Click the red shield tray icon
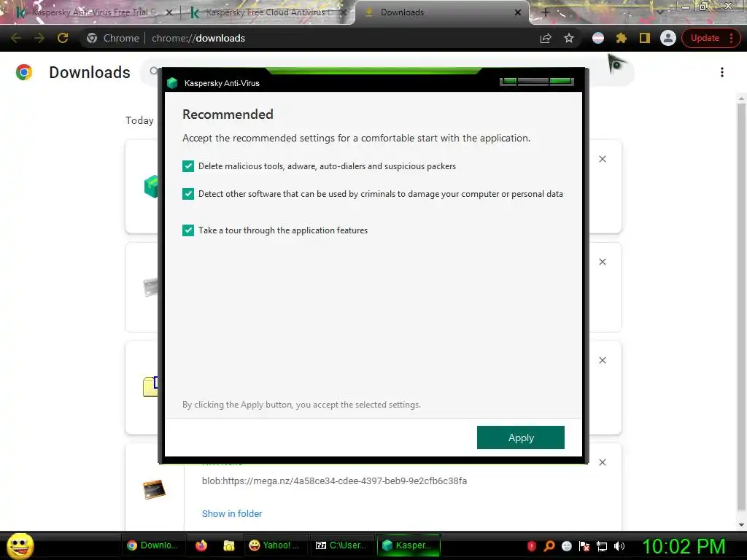Viewport: 747px width, 560px height. tap(532, 546)
